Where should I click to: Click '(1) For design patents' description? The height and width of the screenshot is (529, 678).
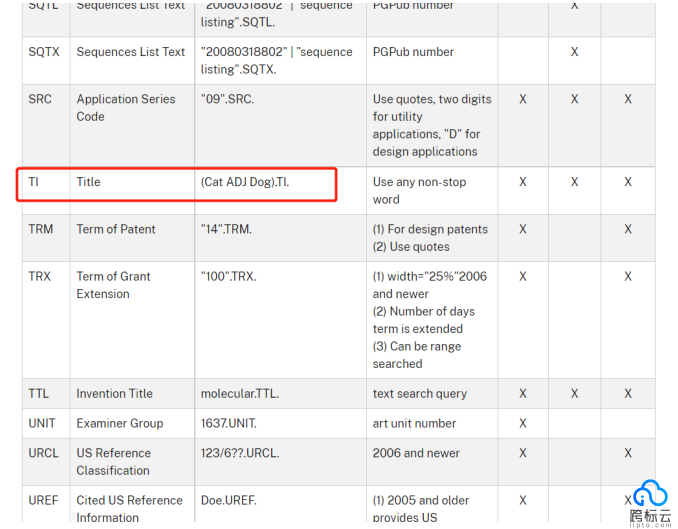coord(430,229)
